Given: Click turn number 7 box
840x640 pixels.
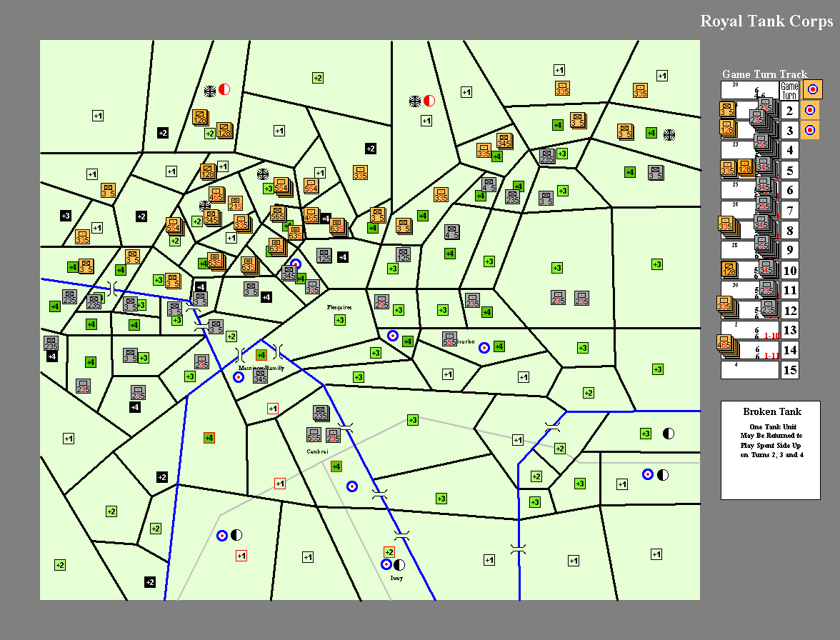Looking at the screenshot, I should (790, 210).
